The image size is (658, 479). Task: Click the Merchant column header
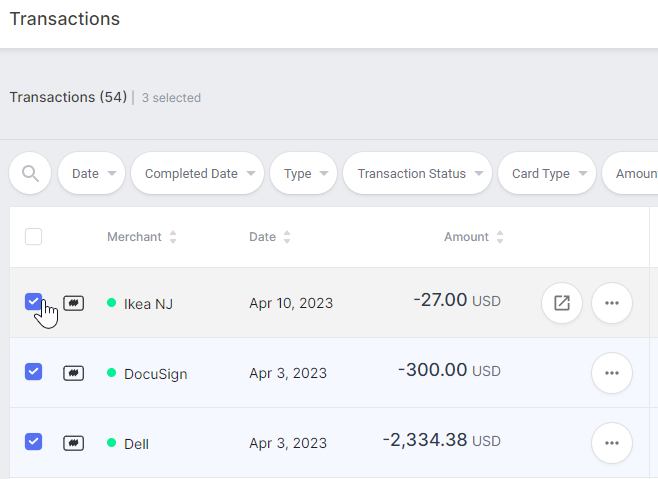tap(134, 237)
